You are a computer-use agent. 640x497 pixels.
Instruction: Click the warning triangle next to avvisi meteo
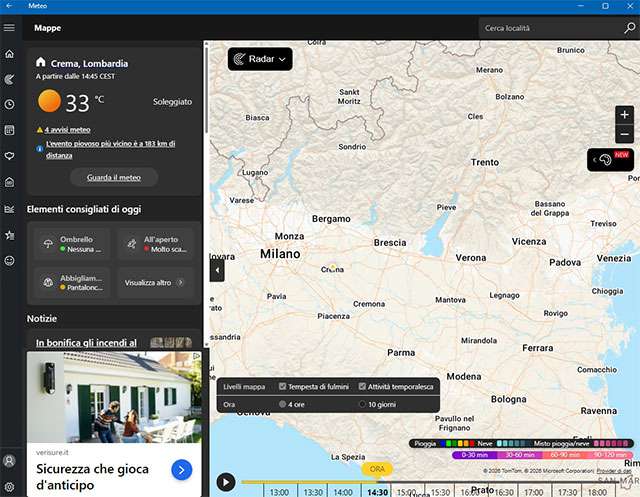40,130
